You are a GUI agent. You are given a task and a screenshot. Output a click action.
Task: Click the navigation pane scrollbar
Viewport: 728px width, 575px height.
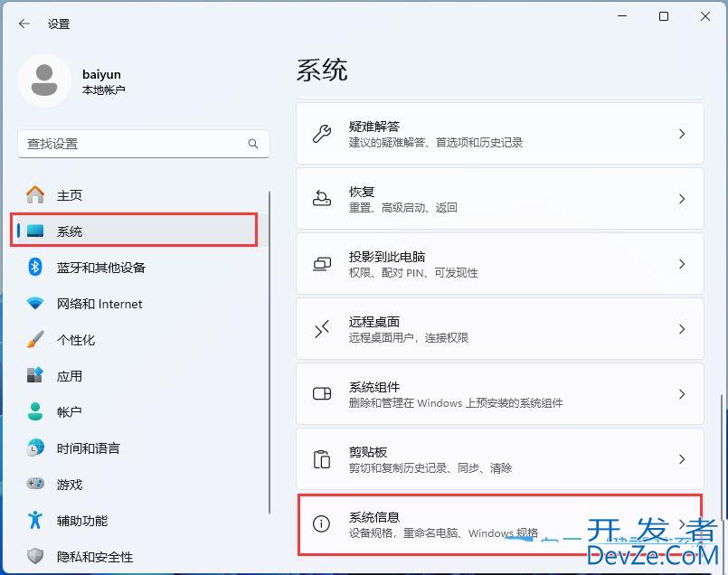[x=269, y=352]
